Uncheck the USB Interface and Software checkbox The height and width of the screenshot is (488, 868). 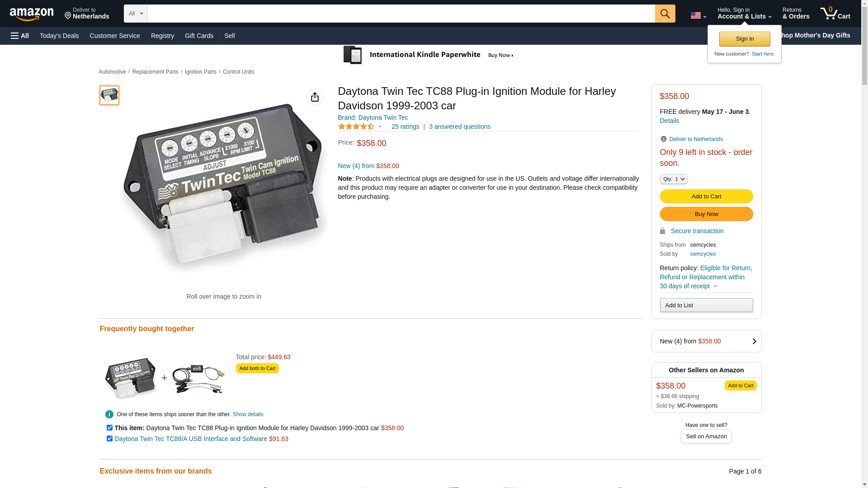tap(109, 438)
